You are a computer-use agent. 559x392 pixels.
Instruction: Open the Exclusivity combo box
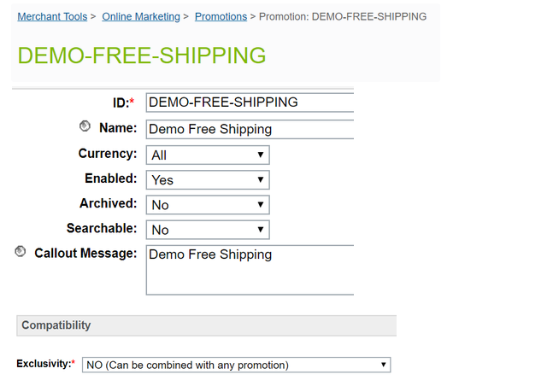tap(236, 365)
